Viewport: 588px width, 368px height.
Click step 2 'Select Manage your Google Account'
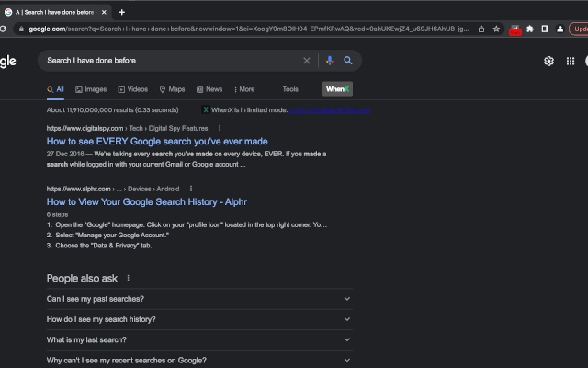point(112,236)
